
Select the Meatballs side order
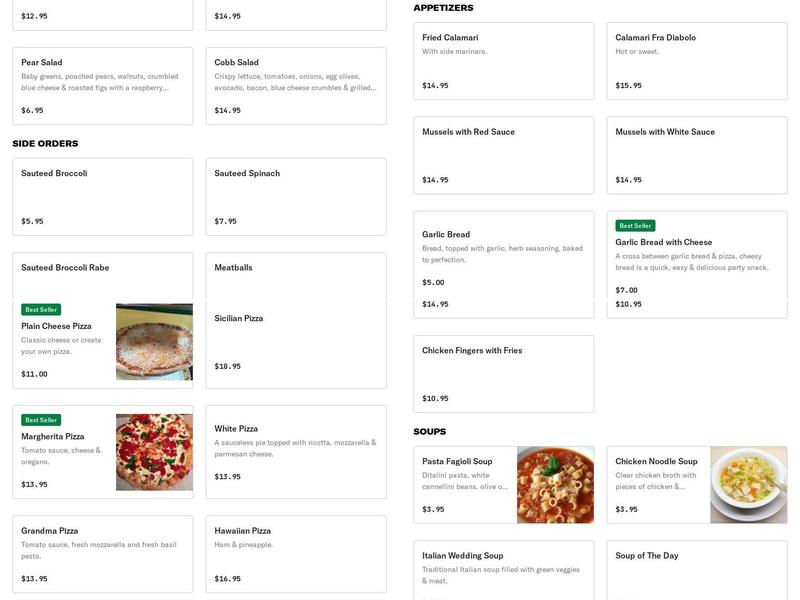[295, 270]
